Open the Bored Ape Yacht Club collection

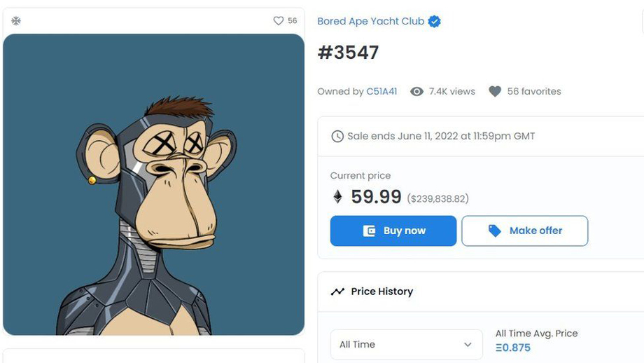[370, 21]
